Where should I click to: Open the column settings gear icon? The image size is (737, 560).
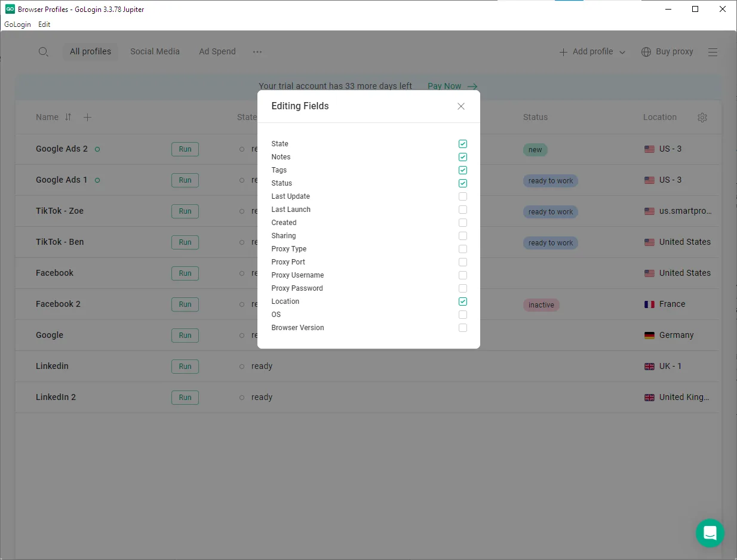702,118
